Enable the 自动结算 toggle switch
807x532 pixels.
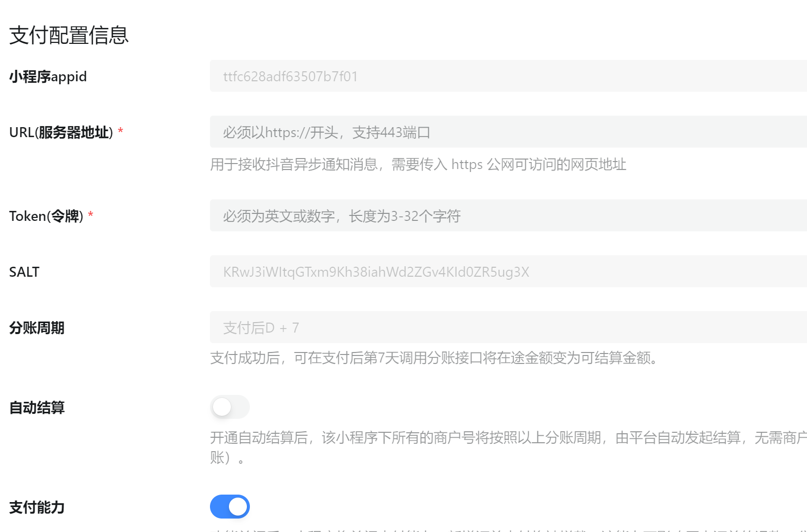[x=229, y=407]
